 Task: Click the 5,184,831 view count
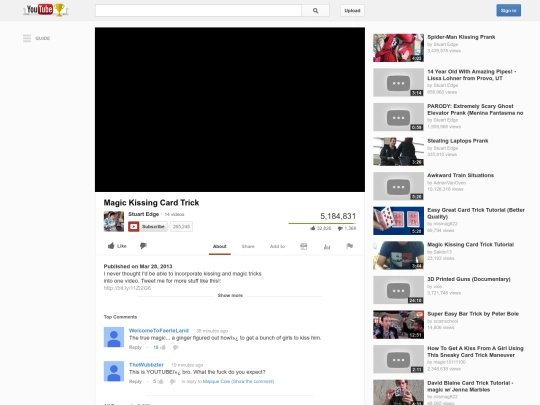(x=338, y=216)
